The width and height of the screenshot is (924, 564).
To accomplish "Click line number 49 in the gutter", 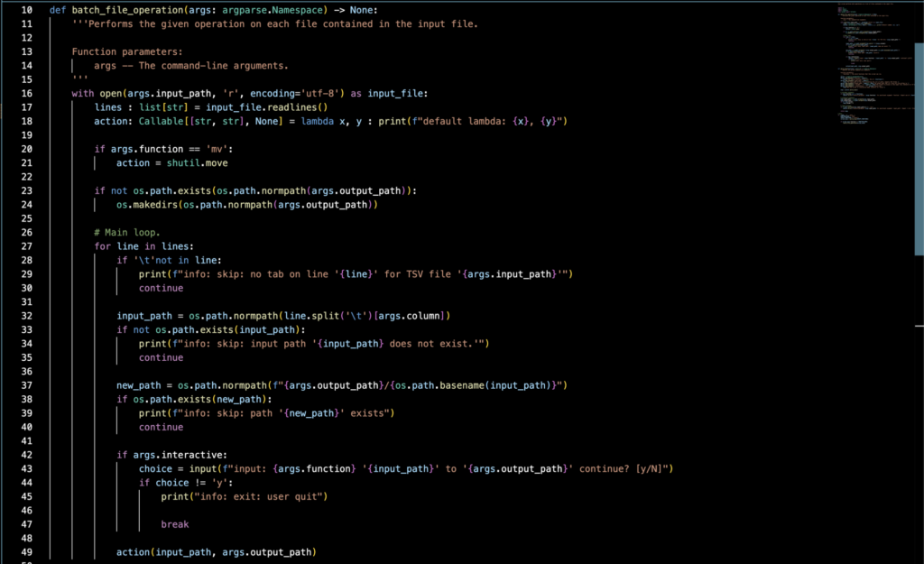I will pyautogui.click(x=26, y=553).
